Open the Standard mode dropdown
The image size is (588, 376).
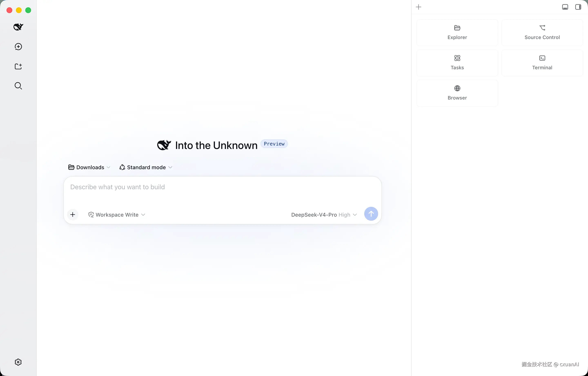click(146, 168)
